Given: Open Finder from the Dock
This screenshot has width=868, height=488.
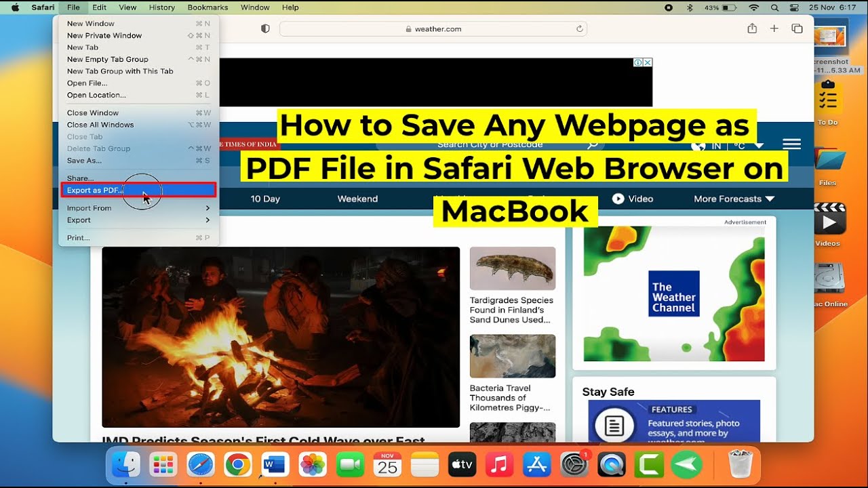Looking at the screenshot, I should tap(125, 465).
